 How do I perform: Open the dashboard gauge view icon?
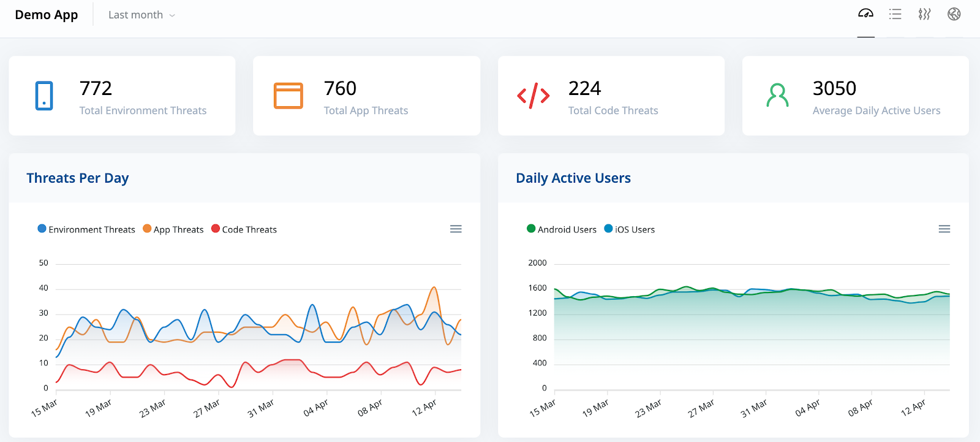pyautogui.click(x=865, y=13)
